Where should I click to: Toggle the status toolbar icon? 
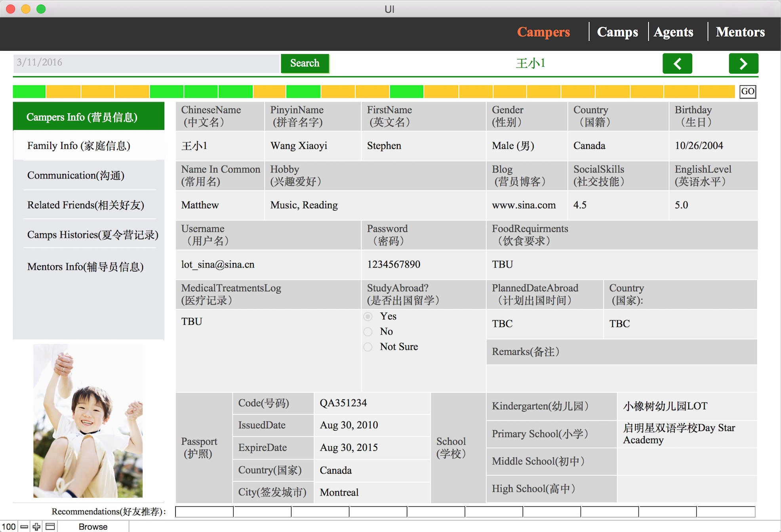[50, 526]
